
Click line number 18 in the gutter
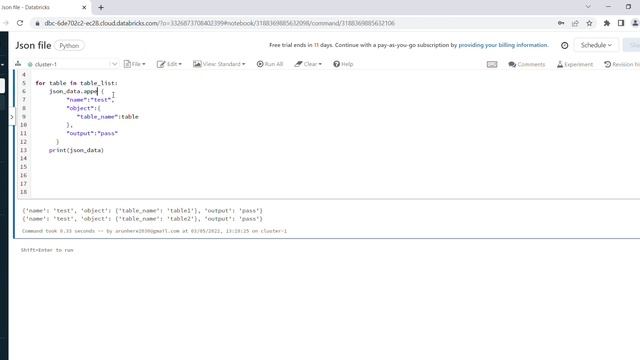23,192
